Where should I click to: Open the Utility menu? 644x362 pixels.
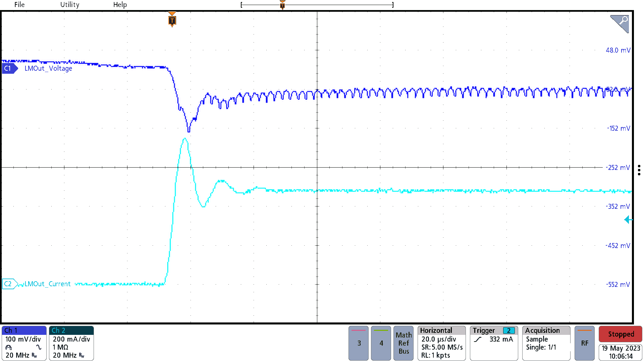tap(69, 4)
